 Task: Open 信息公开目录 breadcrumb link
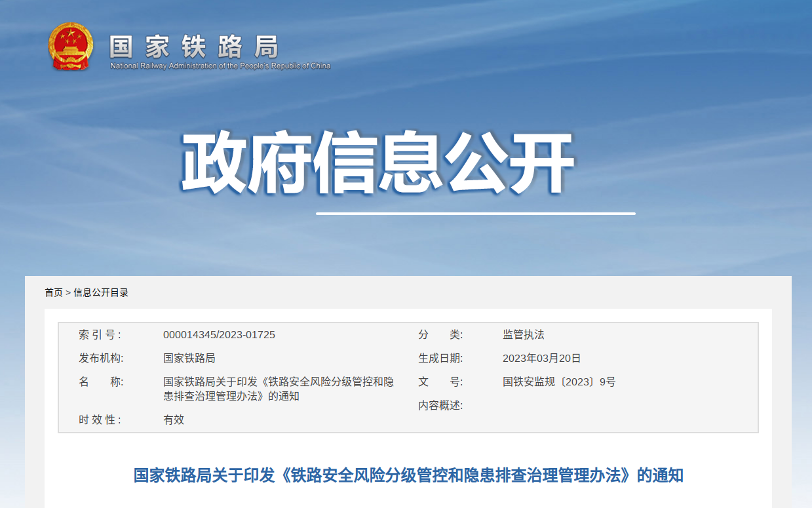point(101,292)
